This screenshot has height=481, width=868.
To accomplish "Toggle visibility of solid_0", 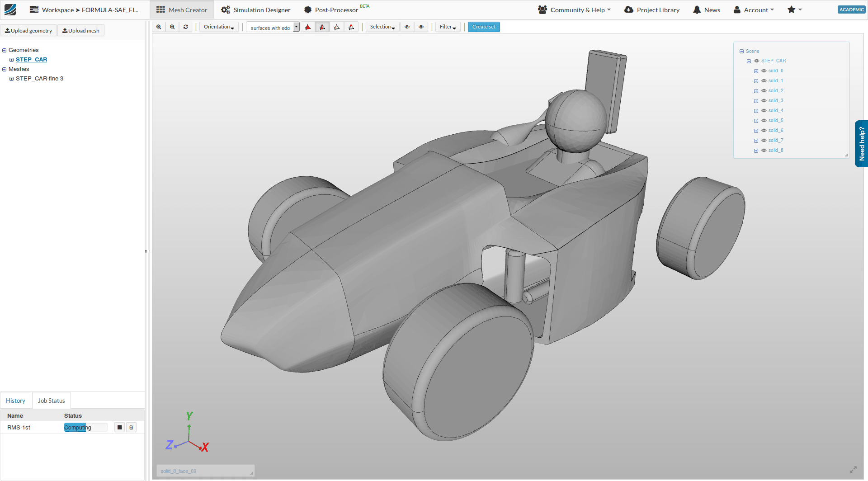I will point(764,71).
